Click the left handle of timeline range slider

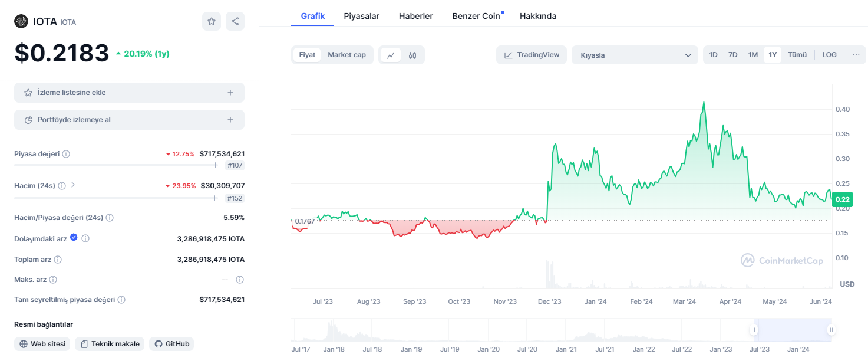click(x=753, y=330)
